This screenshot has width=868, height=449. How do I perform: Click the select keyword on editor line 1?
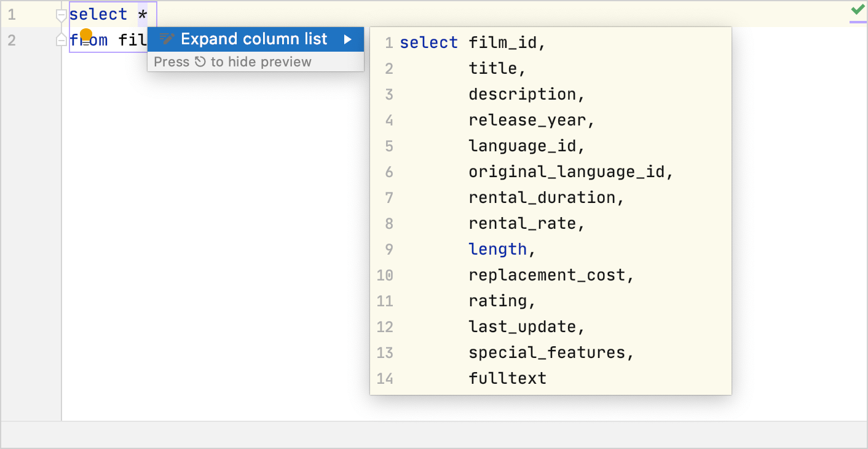click(x=98, y=14)
